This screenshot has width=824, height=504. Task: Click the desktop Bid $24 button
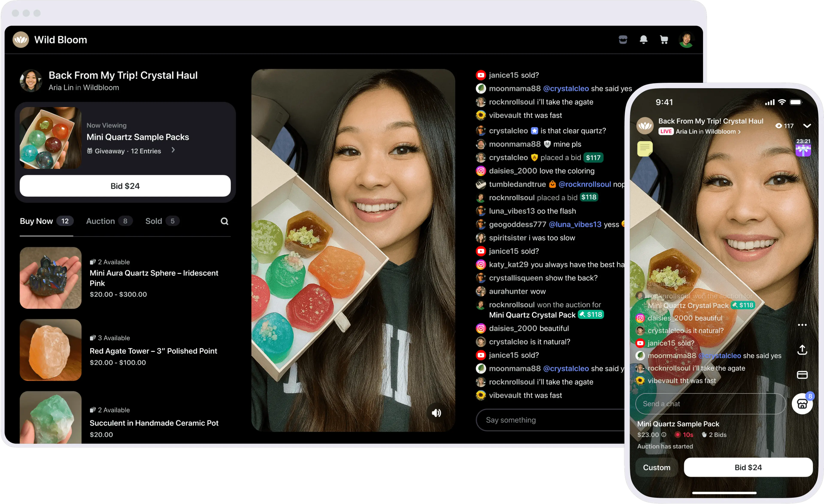click(125, 186)
